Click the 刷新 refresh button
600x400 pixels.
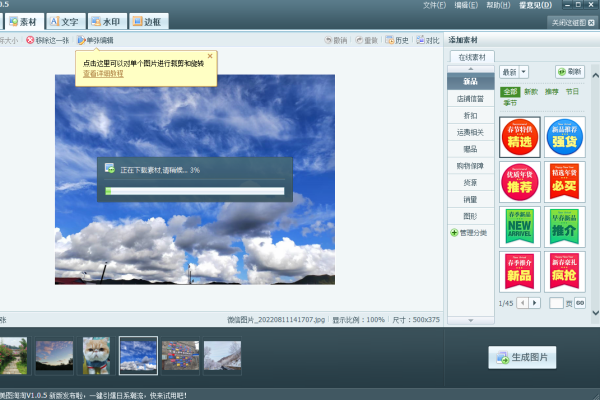570,72
